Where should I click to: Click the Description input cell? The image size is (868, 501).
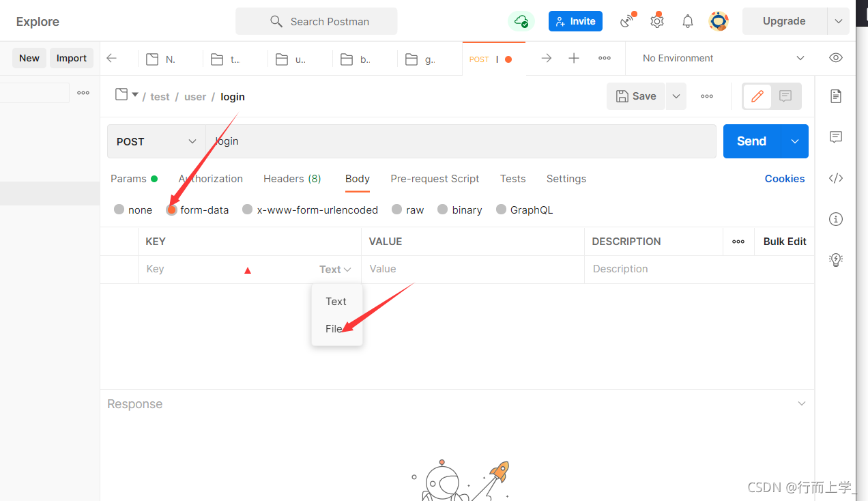pyautogui.click(x=699, y=270)
